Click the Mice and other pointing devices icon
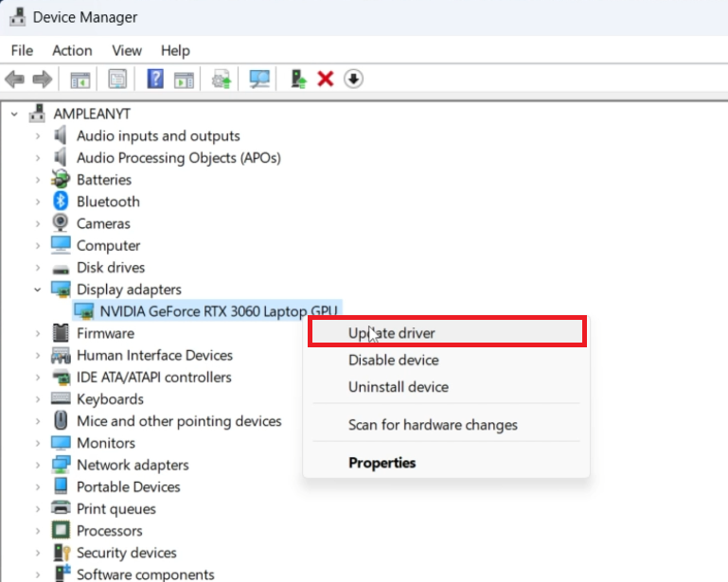 (61, 421)
